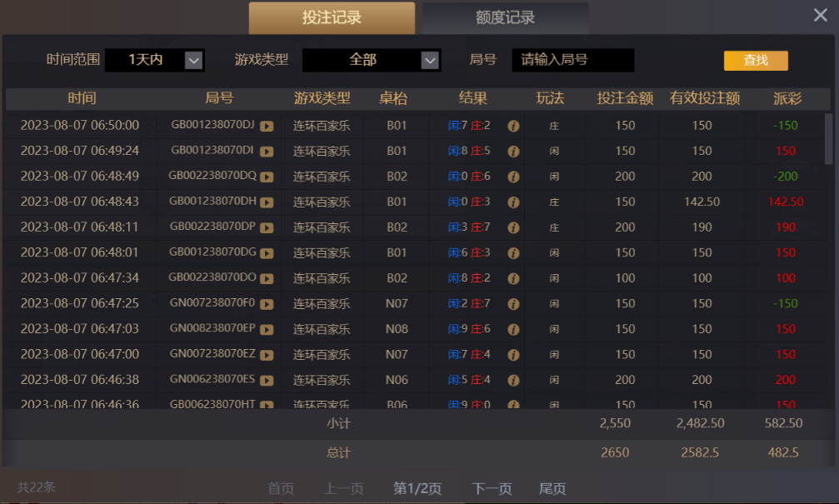Switch to the 额度记录 tab
839x504 pixels.
point(505,17)
